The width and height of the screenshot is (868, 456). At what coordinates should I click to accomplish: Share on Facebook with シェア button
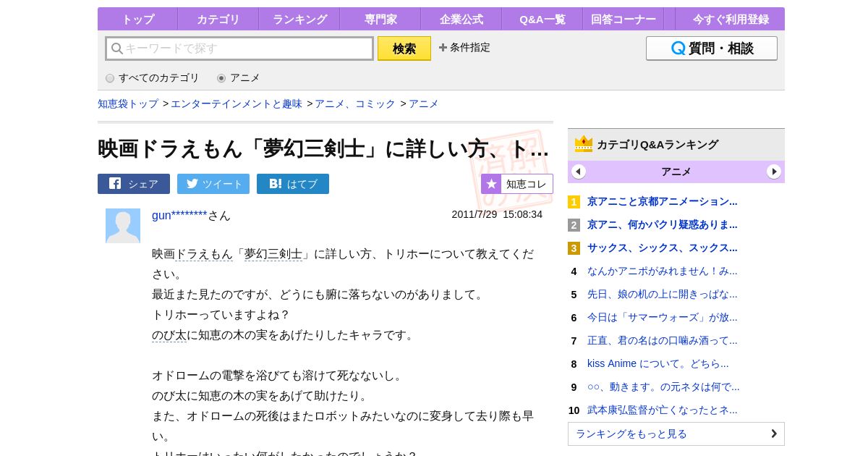point(134,184)
